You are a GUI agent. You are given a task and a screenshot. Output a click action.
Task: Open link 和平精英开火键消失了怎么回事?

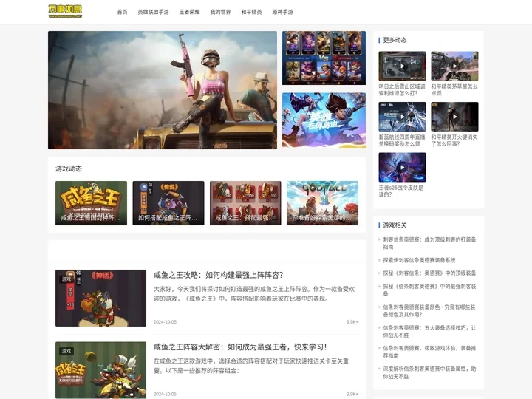454,140
